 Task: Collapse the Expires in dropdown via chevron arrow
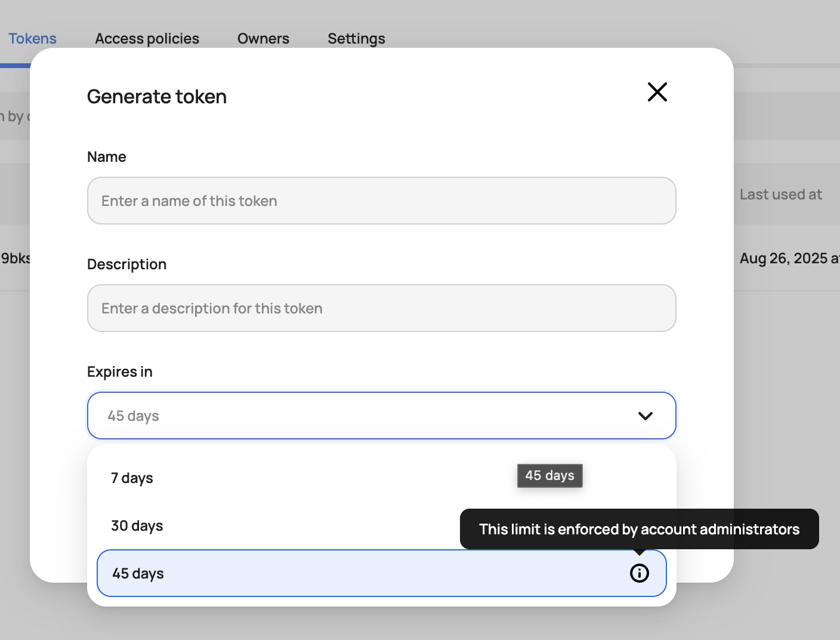pyautogui.click(x=645, y=416)
